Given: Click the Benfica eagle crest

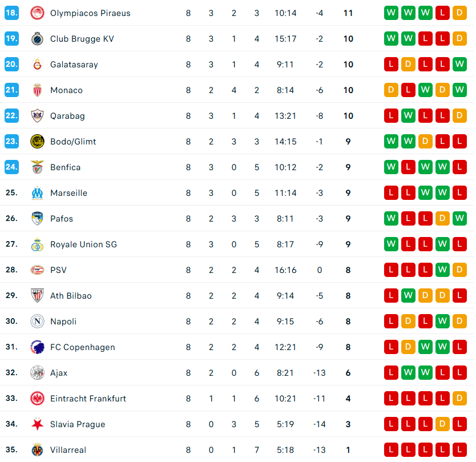Looking at the screenshot, I should coord(37,167).
